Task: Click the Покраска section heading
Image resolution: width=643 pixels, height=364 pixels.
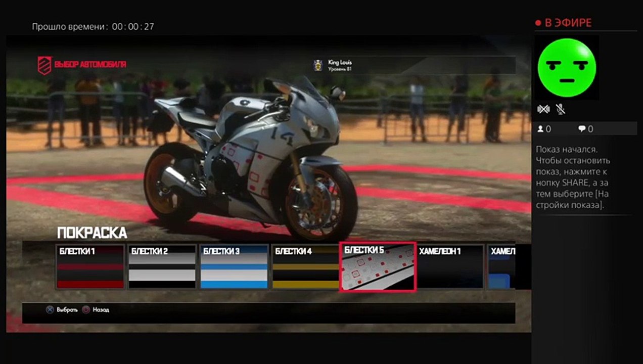Action: pos(92,233)
